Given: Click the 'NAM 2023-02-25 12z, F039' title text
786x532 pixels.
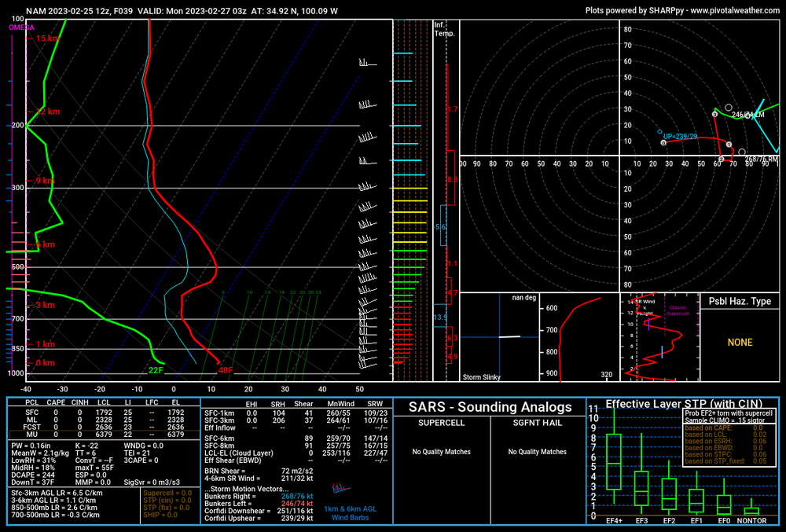Looking at the screenshot, I should point(79,11).
